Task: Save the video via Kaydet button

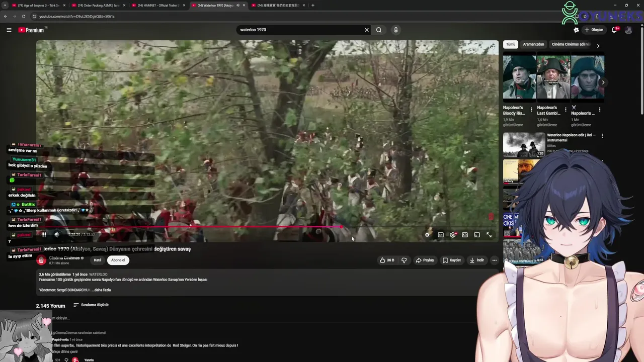Action: coord(452,260)
